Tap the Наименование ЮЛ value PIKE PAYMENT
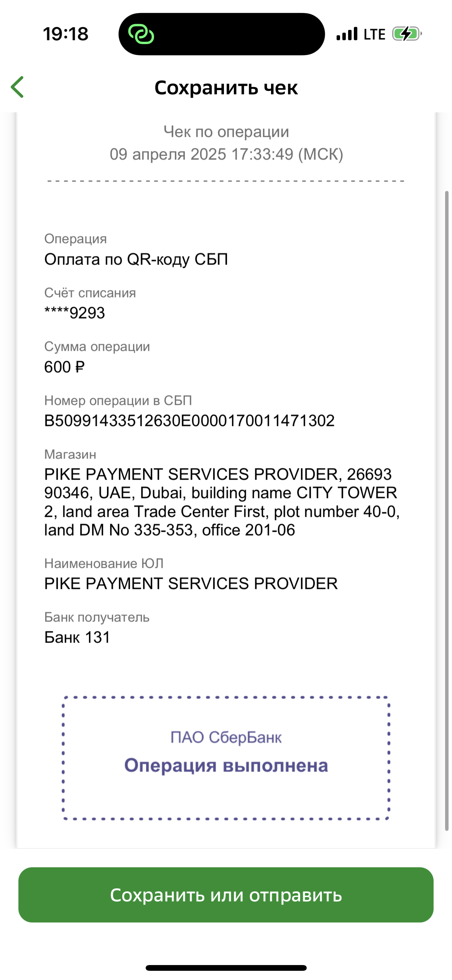Screen dimensions: 452x980 191,584
